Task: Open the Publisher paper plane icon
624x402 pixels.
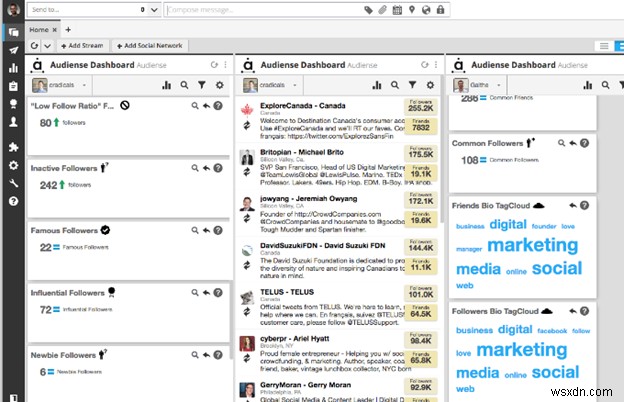Action: (x=14, y=50)
